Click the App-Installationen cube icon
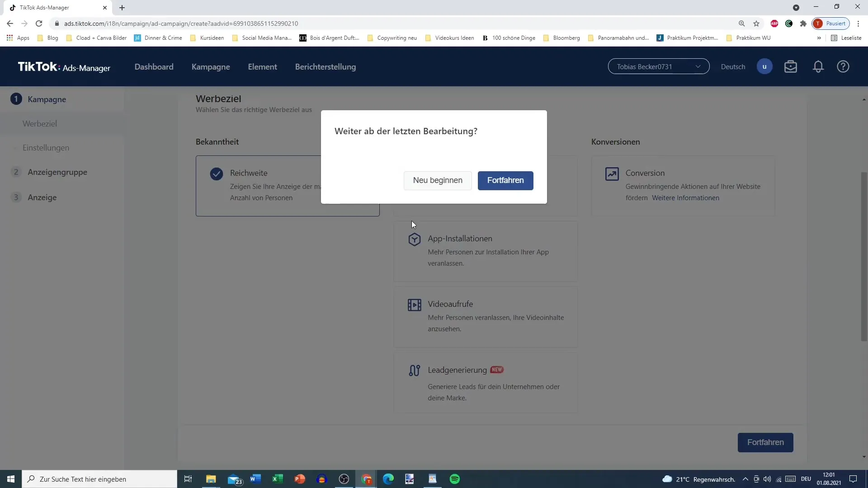The image size is (868, 488). [415, 239]
